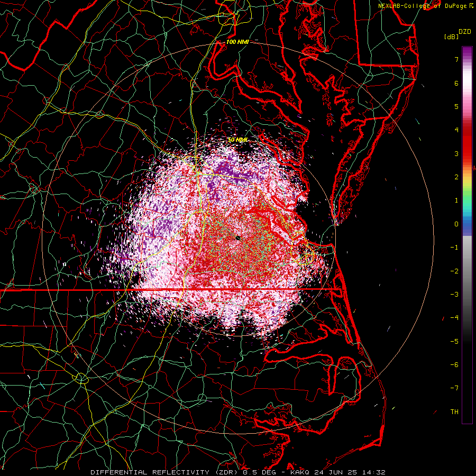Click the -5 value on the color scale
Screen dimensions: 476x476
click(x=454, y=341)
